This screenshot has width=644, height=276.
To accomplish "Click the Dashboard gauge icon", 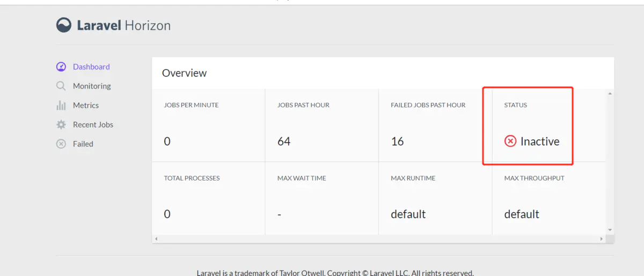I will tap(61, 66).
